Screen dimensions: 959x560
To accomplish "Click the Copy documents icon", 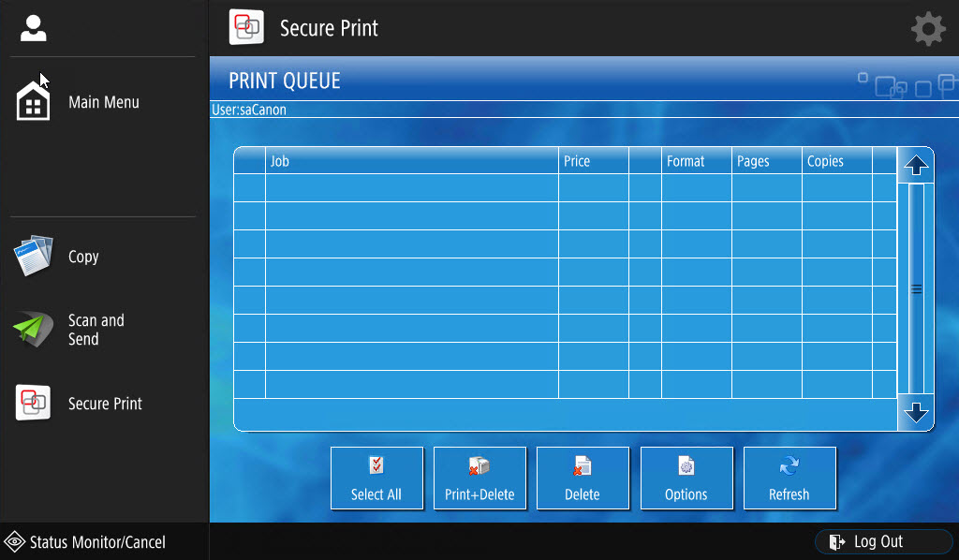I will pyautogui.click(x=34, y=256).
